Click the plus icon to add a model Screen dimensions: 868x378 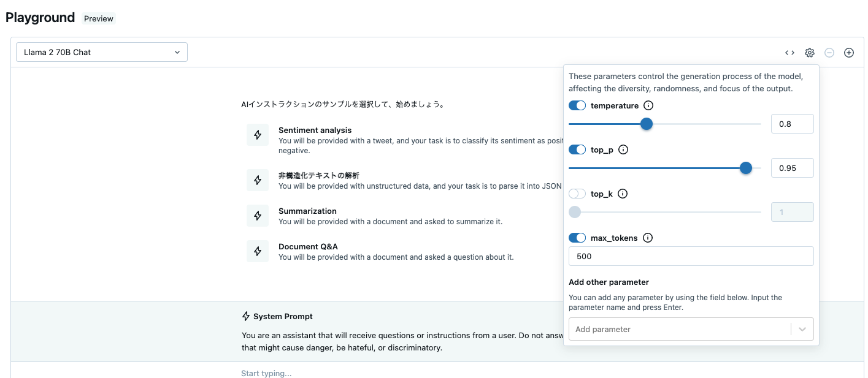click(848, 53)
